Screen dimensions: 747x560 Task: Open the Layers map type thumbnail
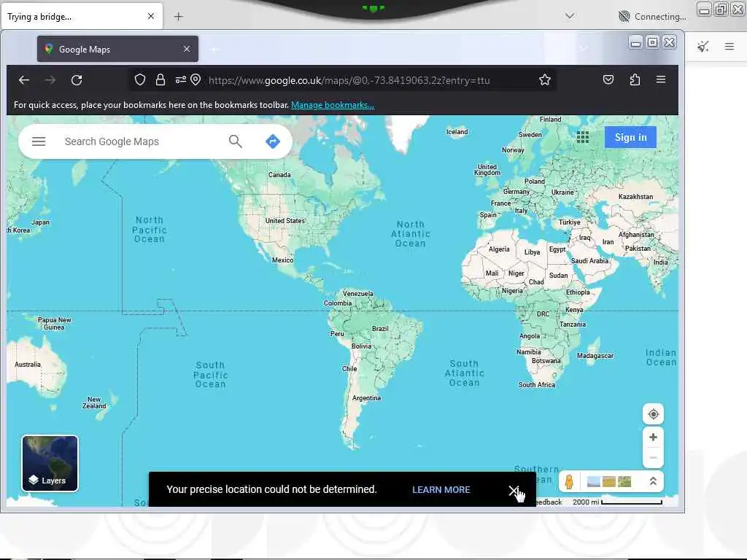(x=50, y=463)
